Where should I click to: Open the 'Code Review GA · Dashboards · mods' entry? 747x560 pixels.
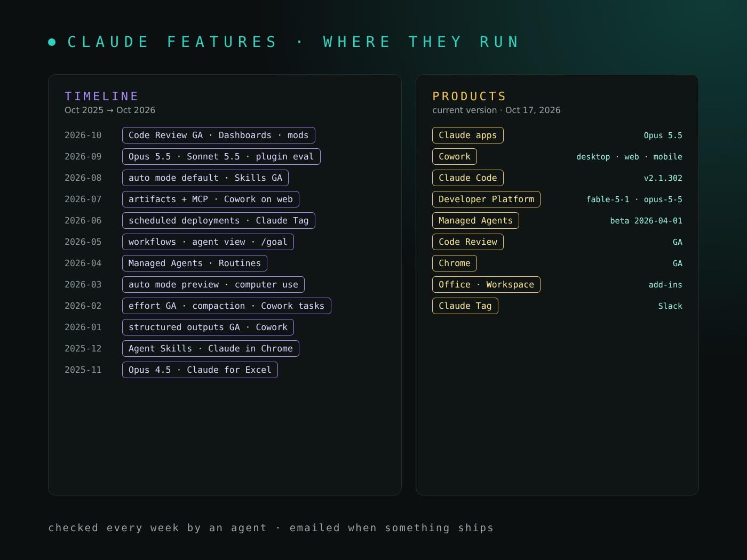coord(219,135)
